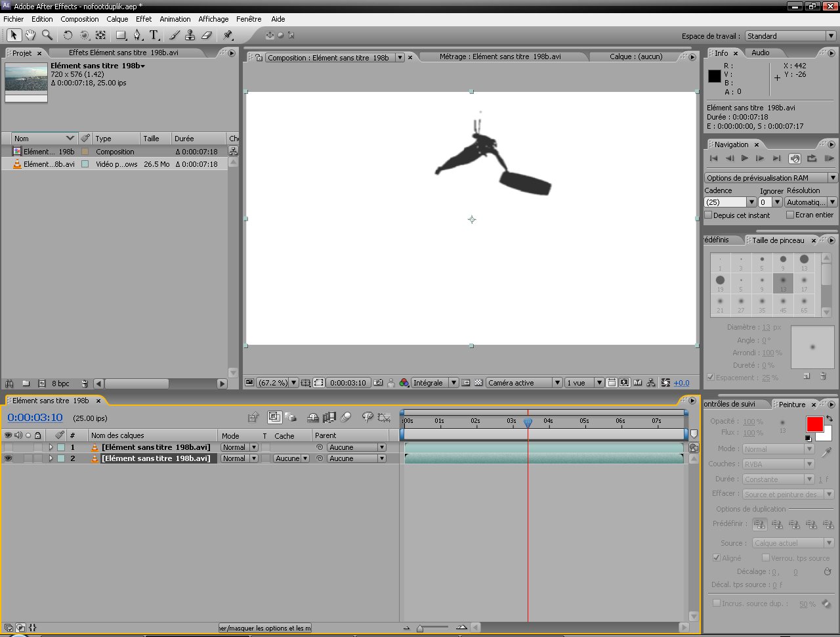Toggle the transparency grid icon
The height and width of the screenshot is (637, 840).
[479, 383]
